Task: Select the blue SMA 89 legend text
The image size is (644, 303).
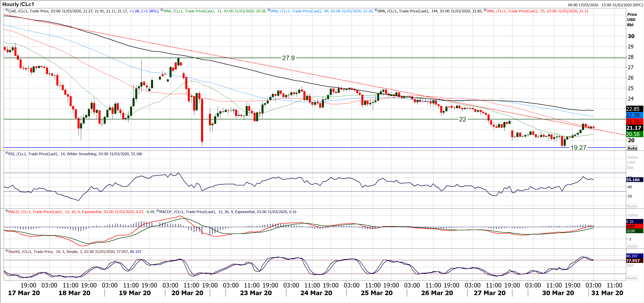Action: pyautogui.click(x=322, y=11)
